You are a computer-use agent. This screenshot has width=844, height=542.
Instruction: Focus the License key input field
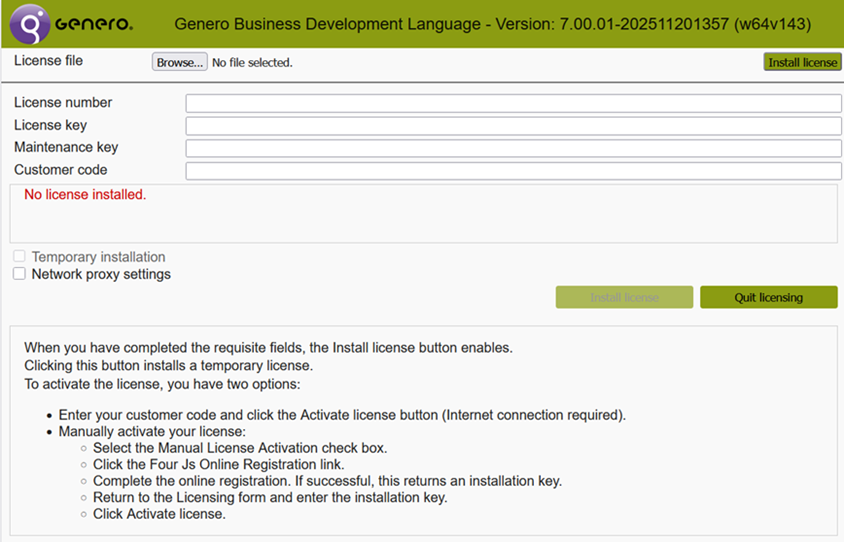[514, 126]
